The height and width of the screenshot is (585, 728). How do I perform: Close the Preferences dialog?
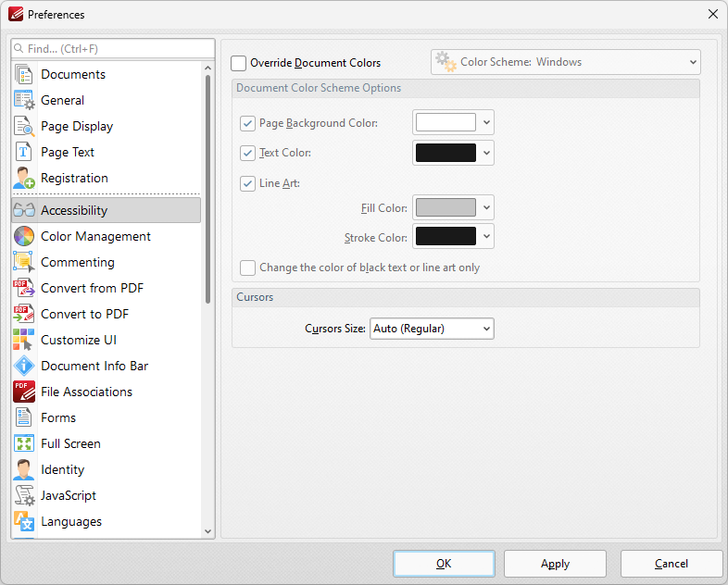(x=713, y=15)
